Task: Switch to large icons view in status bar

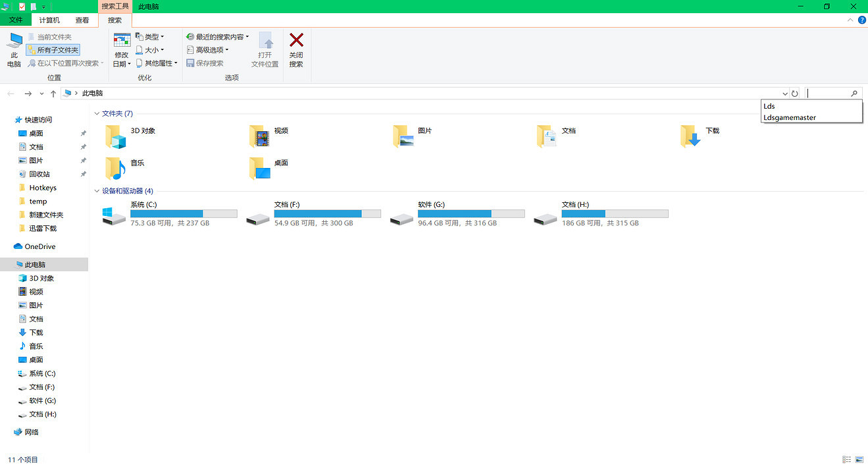Action: (x=859, y=459)
